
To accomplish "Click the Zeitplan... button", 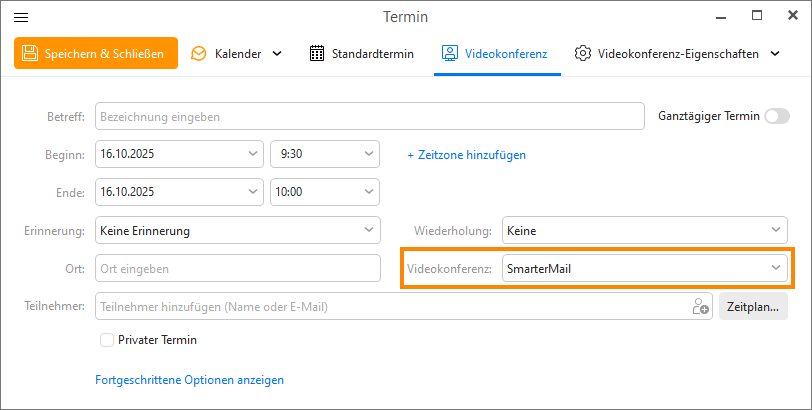I will [x=753, y=307].
